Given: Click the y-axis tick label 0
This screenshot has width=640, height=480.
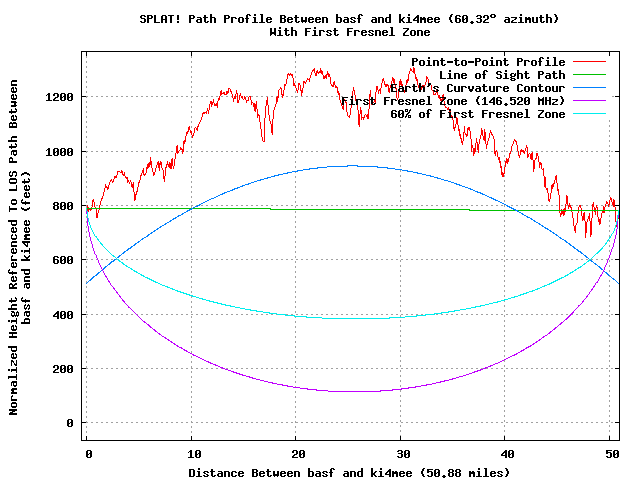Looking at the screenshot, I should 70,423.
